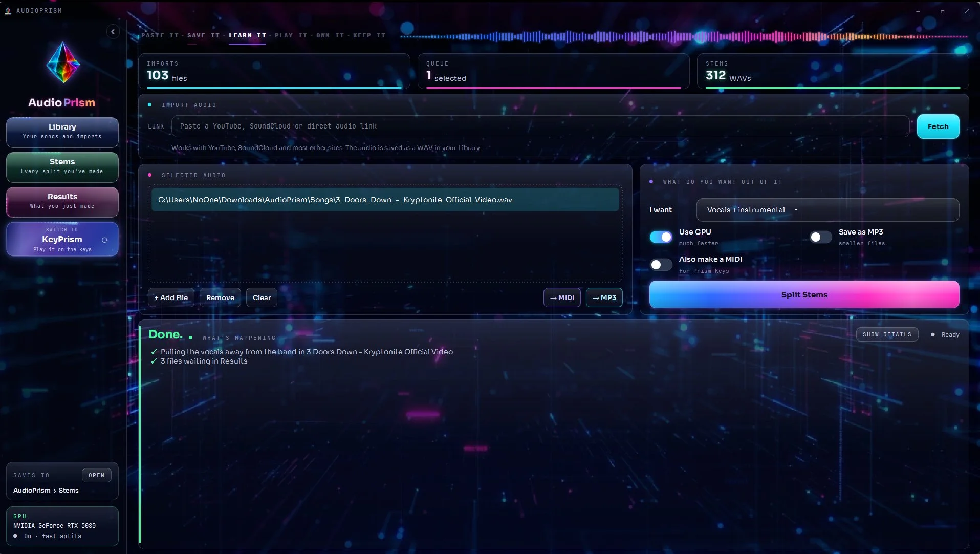Open the Library section
This screenshot has height=554, width=980.
coord(62,132)
